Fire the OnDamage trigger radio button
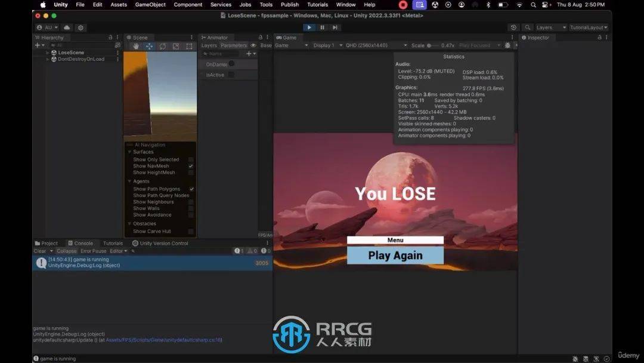The width and height of the screenshot is (644, 363). 231,64
